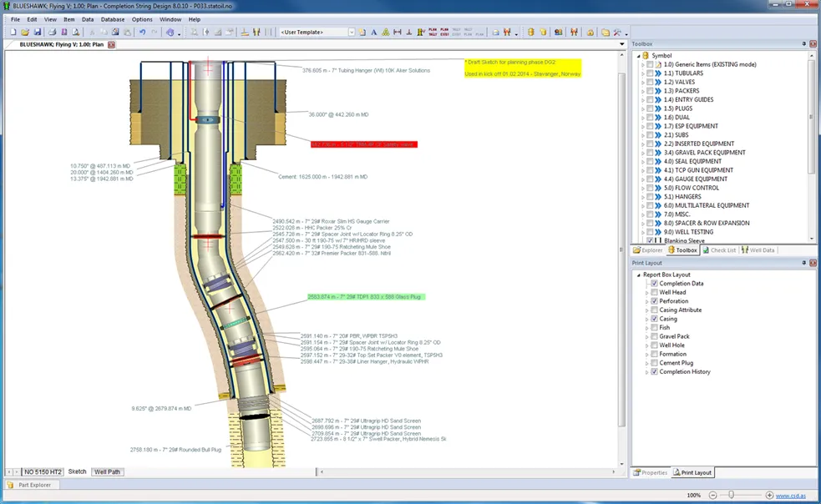The width and height of the screenshot is (821, 504).
Task: Uncheck the Completion History checkbox
Action: 654,372
